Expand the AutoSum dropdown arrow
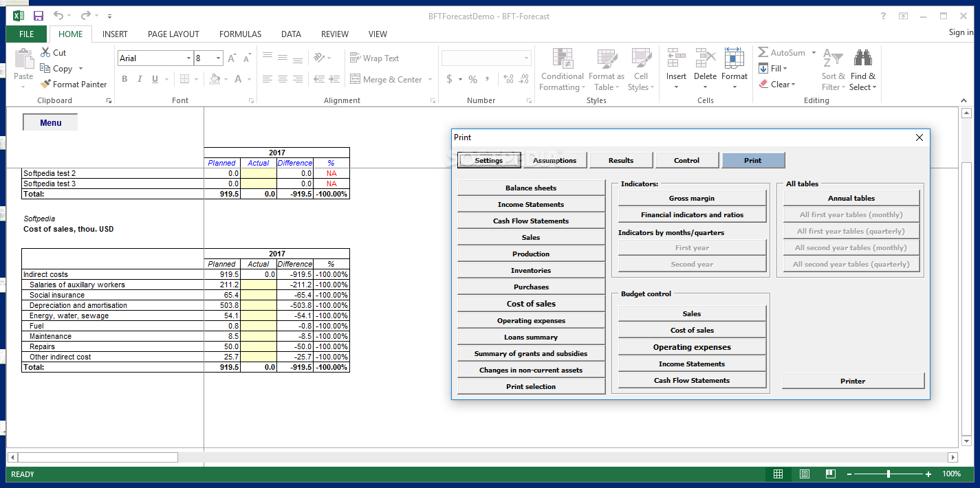 click(x=814, y=52)
